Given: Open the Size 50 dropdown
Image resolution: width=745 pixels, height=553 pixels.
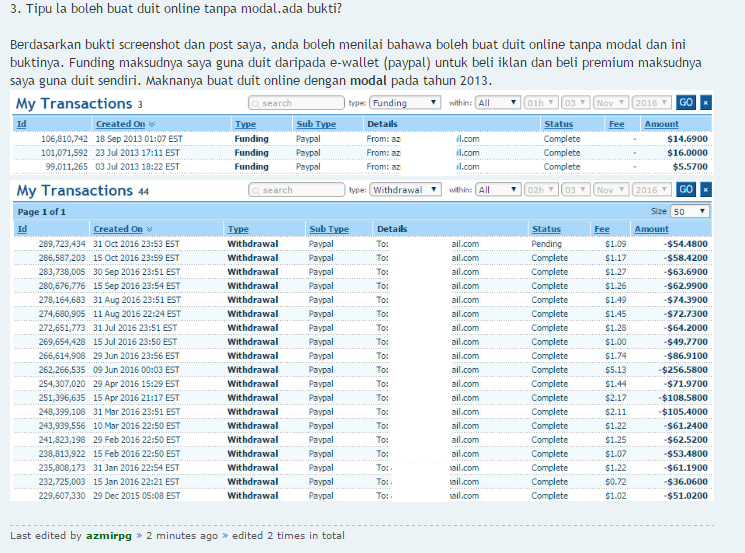Looking at the screenshot, I should [x=689, y=211].
